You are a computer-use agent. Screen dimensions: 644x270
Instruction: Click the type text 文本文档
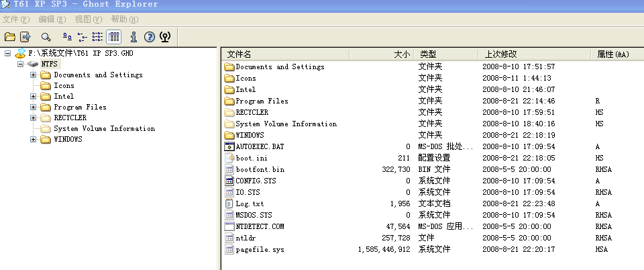pos(434,204)
